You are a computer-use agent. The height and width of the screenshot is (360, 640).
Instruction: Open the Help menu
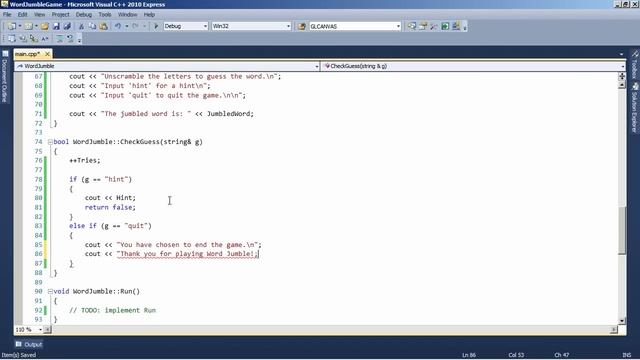point(149,14)
